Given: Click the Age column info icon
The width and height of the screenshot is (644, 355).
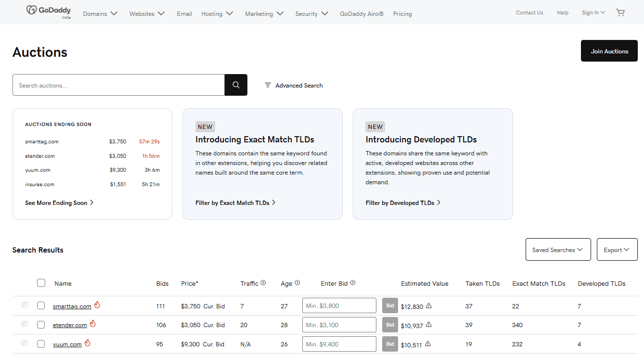Looking at the screenshot, I should coord(297,283).
